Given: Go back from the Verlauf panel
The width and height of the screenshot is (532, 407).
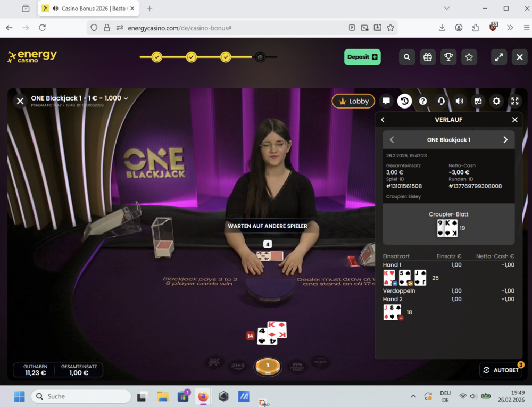Looking at the screenshot, I should [x=383, y=120].
